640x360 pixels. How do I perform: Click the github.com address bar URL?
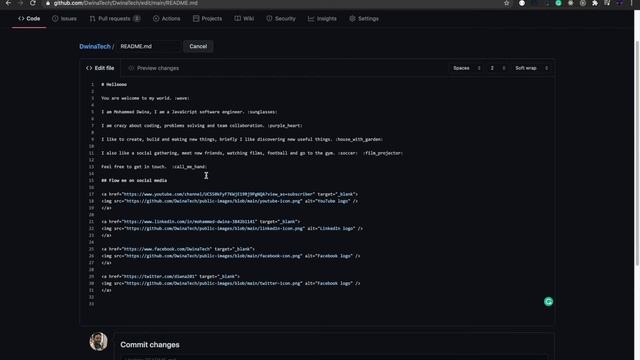pyautogui.click(x=126, y=3)
